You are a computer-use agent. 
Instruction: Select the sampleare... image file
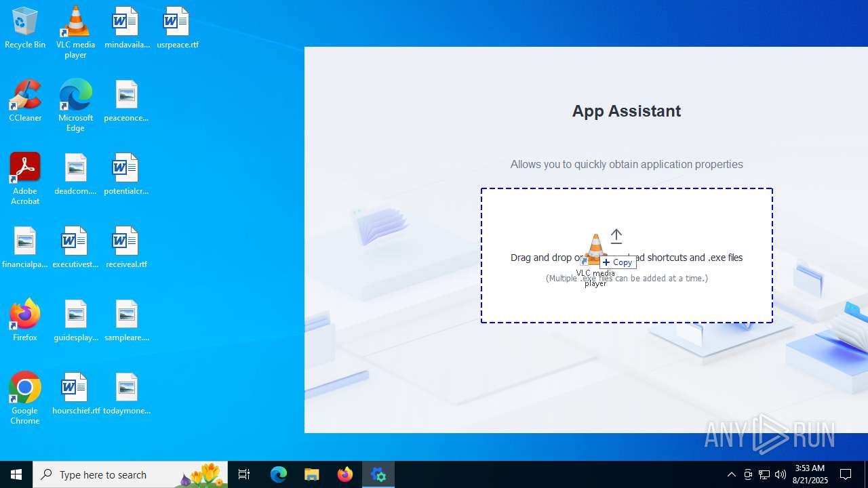point(126,321)
